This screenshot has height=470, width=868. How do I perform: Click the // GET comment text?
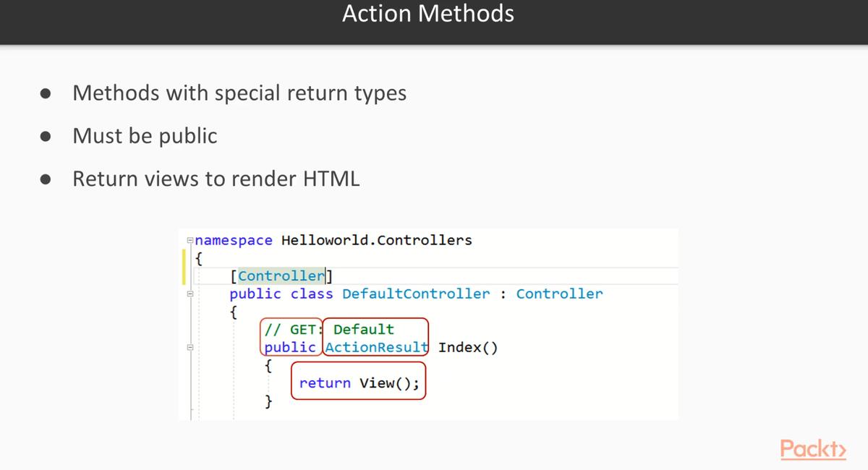(290, 330)
